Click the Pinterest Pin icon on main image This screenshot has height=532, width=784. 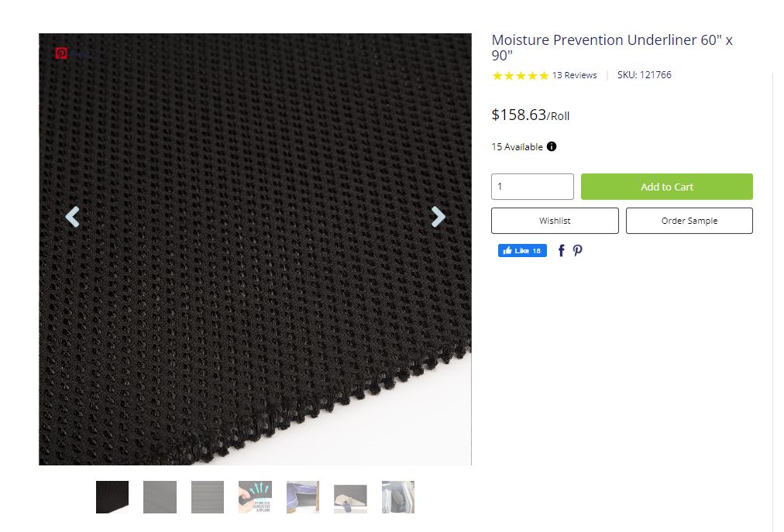[x=62, y=53]
